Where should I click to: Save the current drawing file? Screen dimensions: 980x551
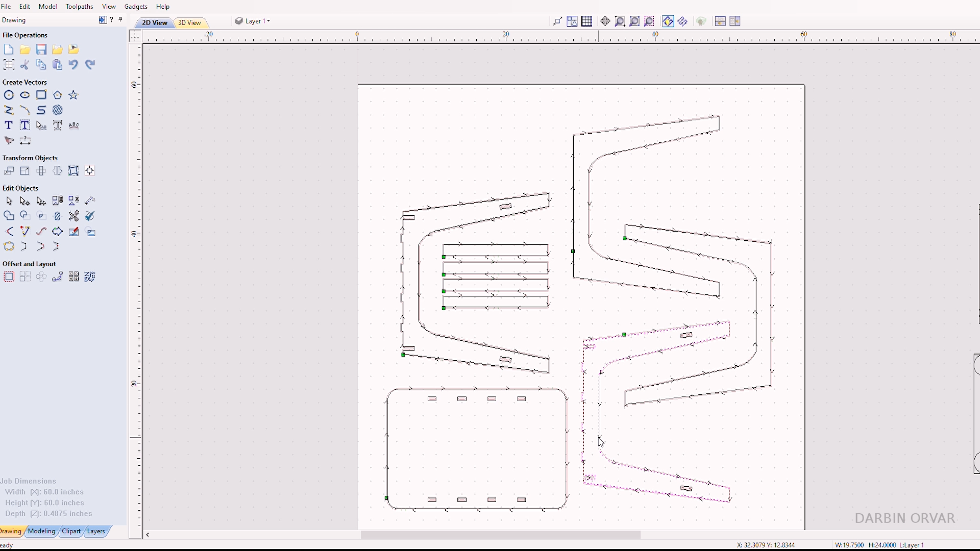tap(41, 49)
